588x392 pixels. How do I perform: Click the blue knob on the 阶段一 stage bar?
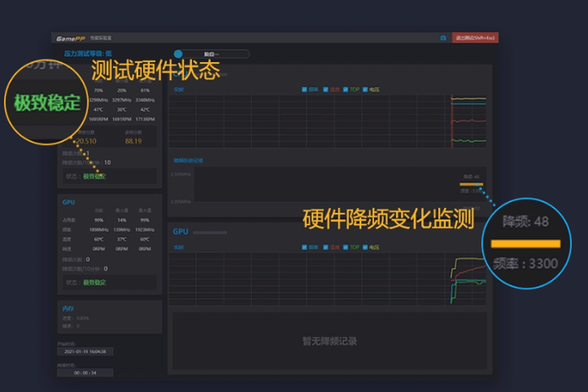(178, 54)
